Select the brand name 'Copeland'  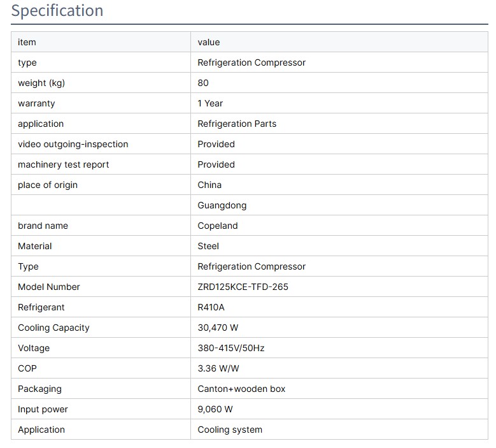pyautogui.click(x=218, y=226)
